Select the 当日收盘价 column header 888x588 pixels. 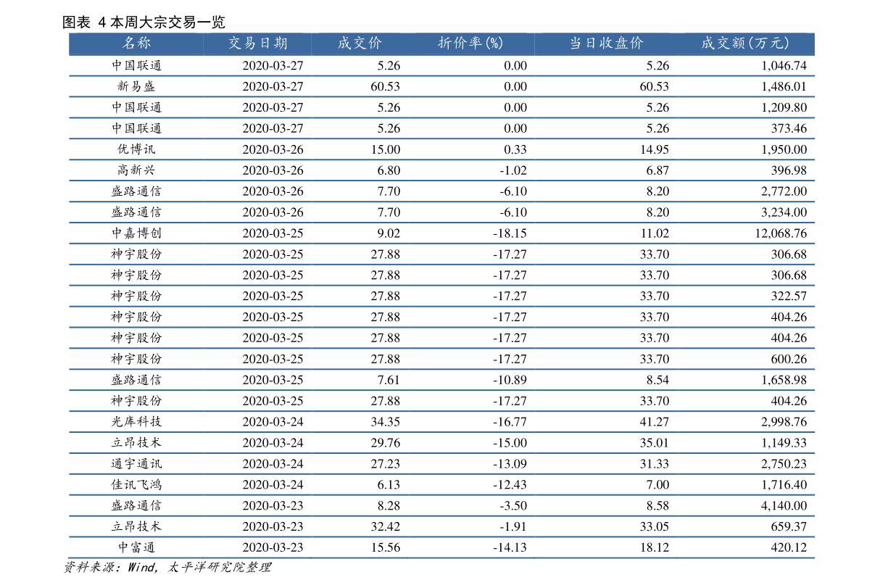tap(606, 44)
